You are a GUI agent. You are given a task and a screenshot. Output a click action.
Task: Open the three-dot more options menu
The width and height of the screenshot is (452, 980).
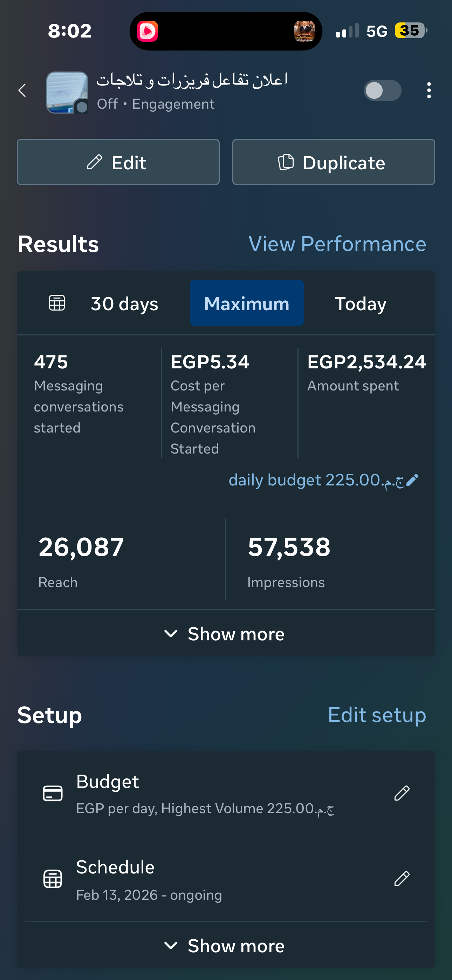point(429,90)
